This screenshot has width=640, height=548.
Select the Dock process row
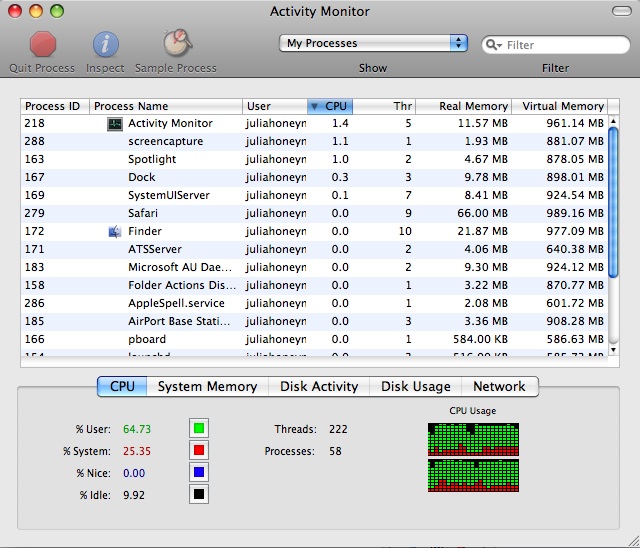[x=314, y=177]
